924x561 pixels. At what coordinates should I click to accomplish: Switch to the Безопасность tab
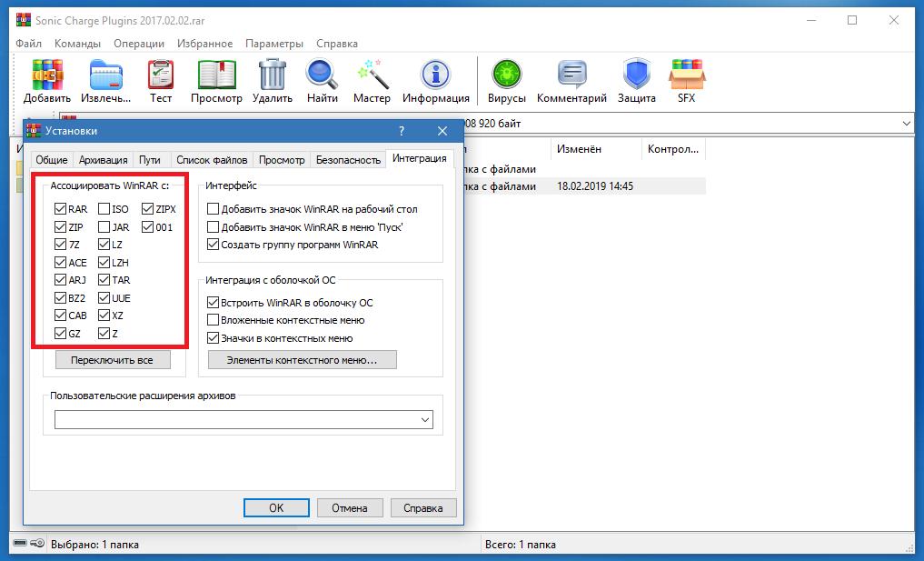click(x=348, y=160)
